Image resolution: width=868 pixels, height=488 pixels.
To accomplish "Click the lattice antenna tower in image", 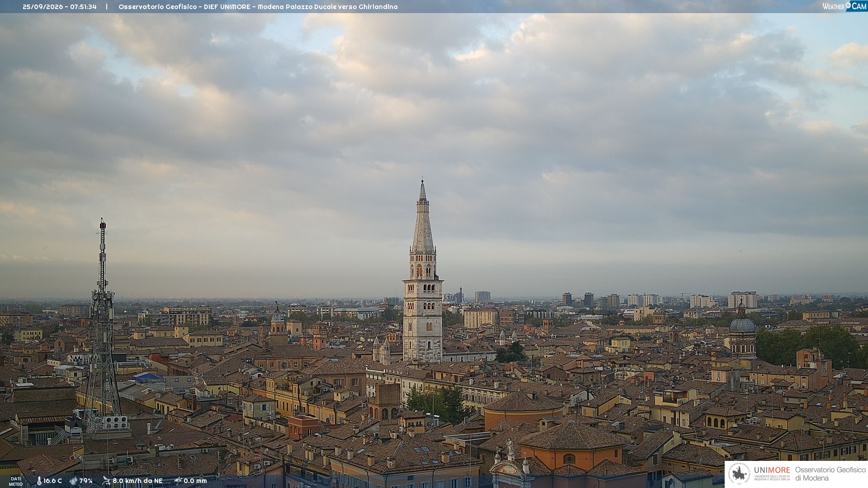I will (x=102, y=325).
